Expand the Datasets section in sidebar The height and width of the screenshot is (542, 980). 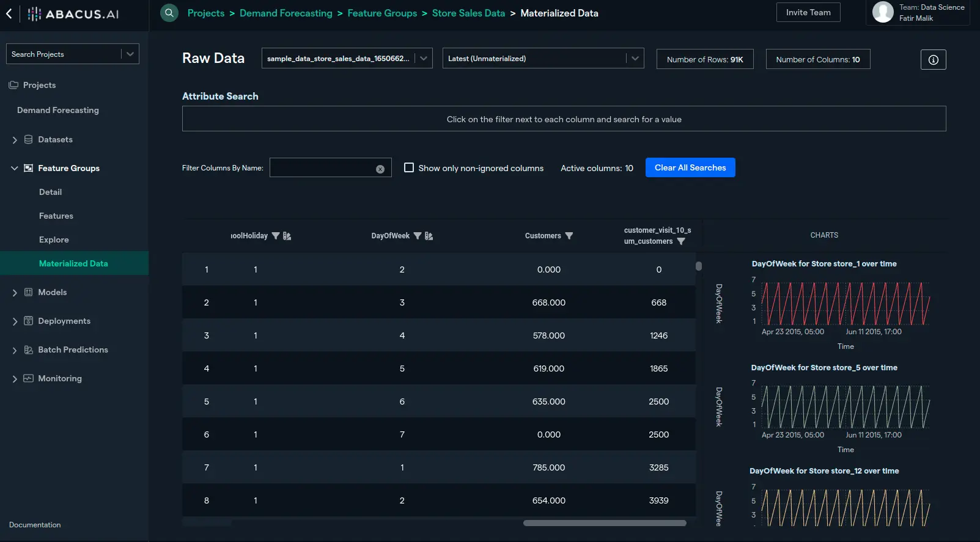click(x=15, y=140)
